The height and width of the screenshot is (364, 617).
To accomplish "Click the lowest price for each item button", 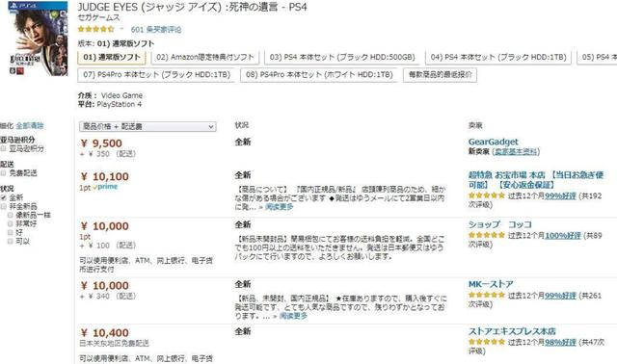I will 440,75.
